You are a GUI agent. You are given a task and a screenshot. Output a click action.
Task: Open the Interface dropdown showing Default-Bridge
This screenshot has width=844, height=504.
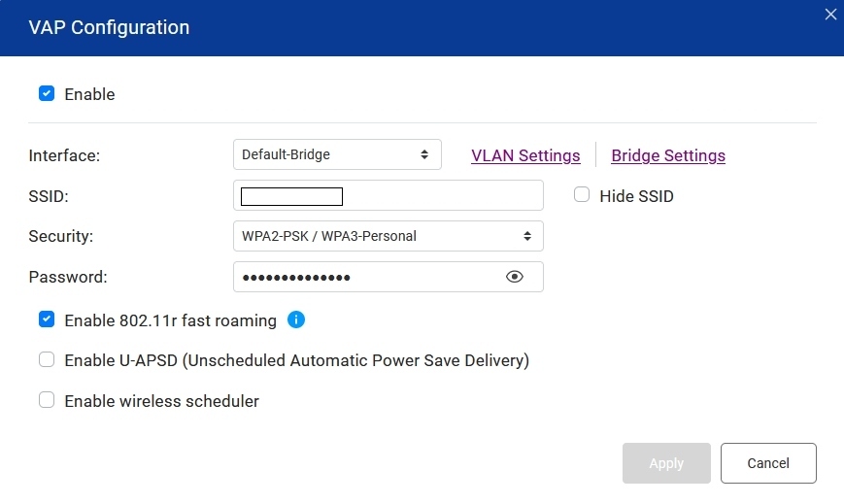[337, 154]
